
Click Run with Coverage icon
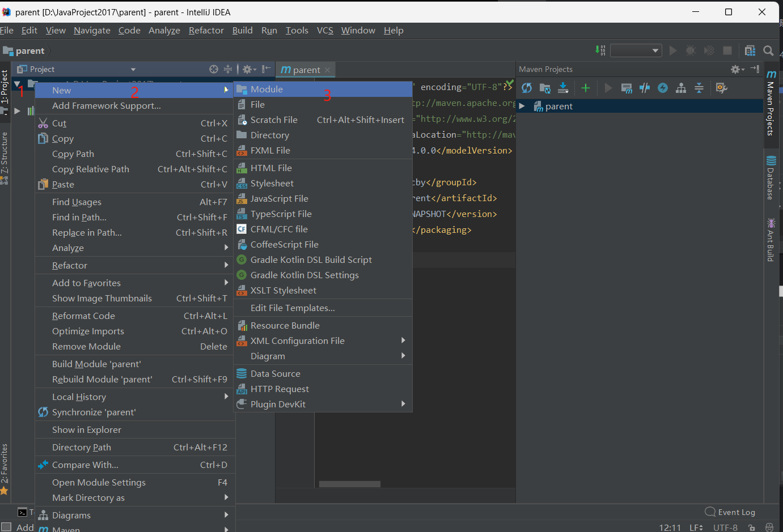click(x=709, y=50)
